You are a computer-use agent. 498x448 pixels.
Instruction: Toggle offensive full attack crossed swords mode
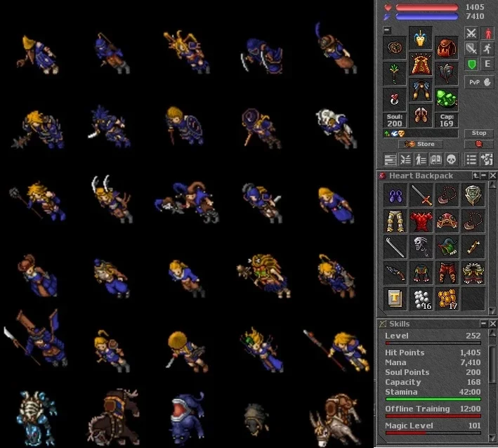[x=471, y=33]
